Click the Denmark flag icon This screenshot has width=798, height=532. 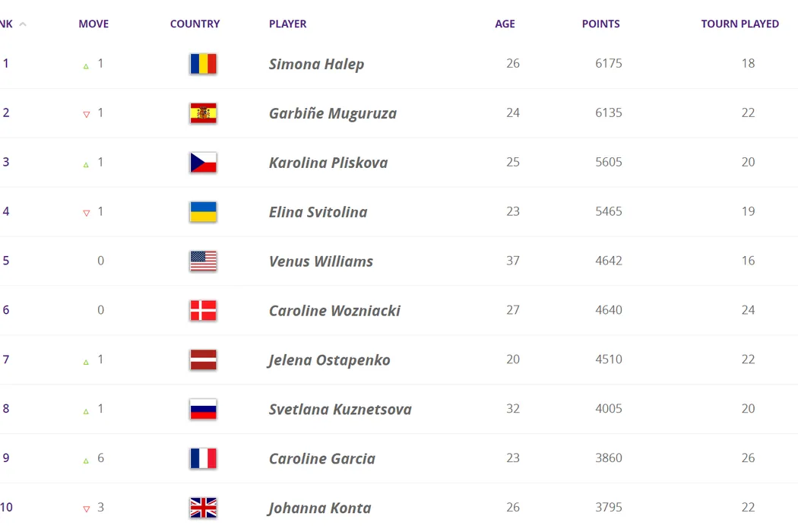pyautogui.click(x=203, y=311)
